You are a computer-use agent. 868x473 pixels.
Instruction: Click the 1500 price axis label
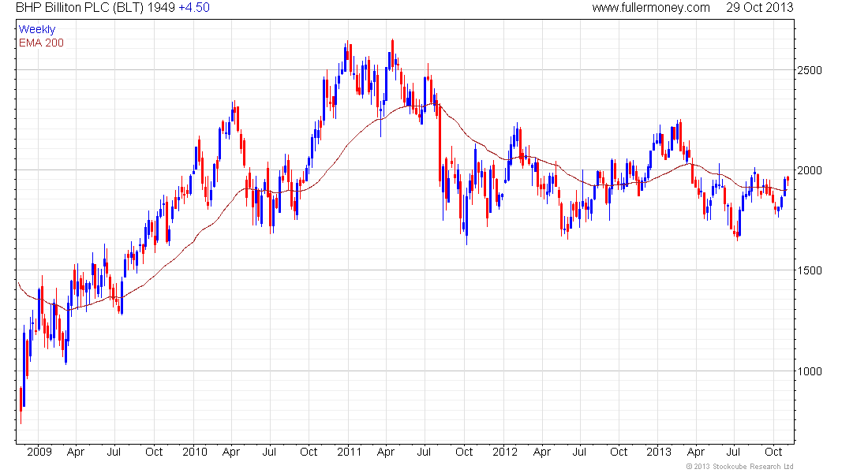click(810, 270)
